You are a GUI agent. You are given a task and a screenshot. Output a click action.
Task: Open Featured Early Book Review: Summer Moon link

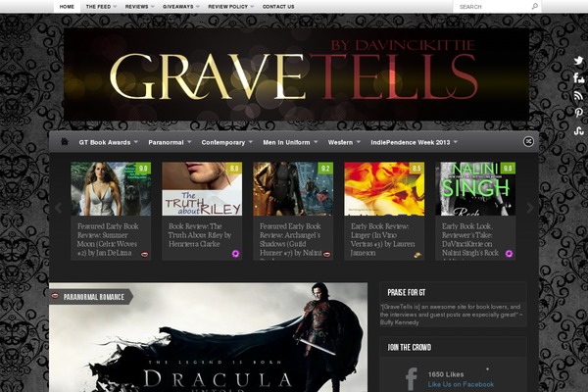pos(108,239)
